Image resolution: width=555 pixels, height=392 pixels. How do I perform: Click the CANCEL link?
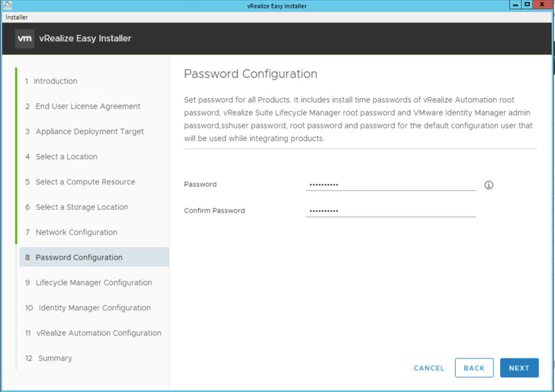point(429,368)
